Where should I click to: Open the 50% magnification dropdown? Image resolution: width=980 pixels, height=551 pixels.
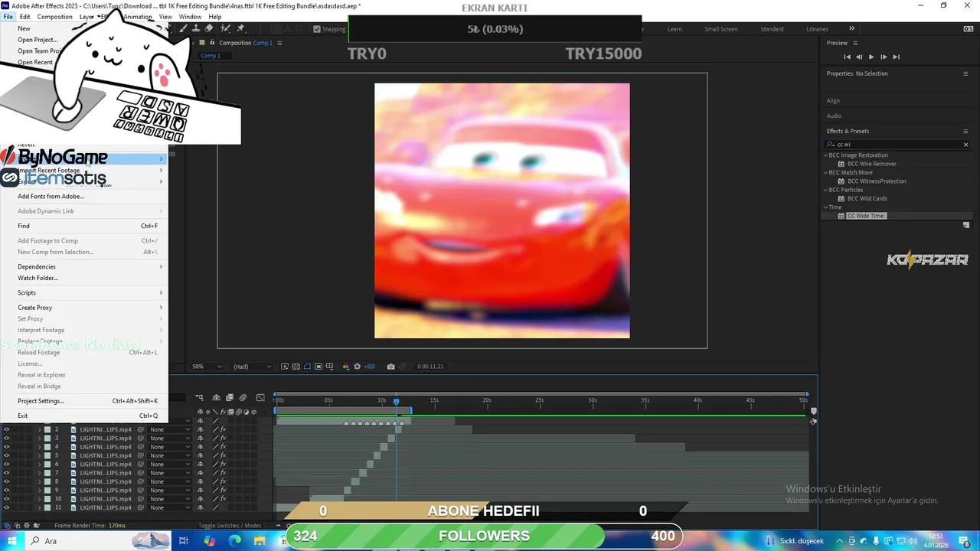[x=207, y=367]
